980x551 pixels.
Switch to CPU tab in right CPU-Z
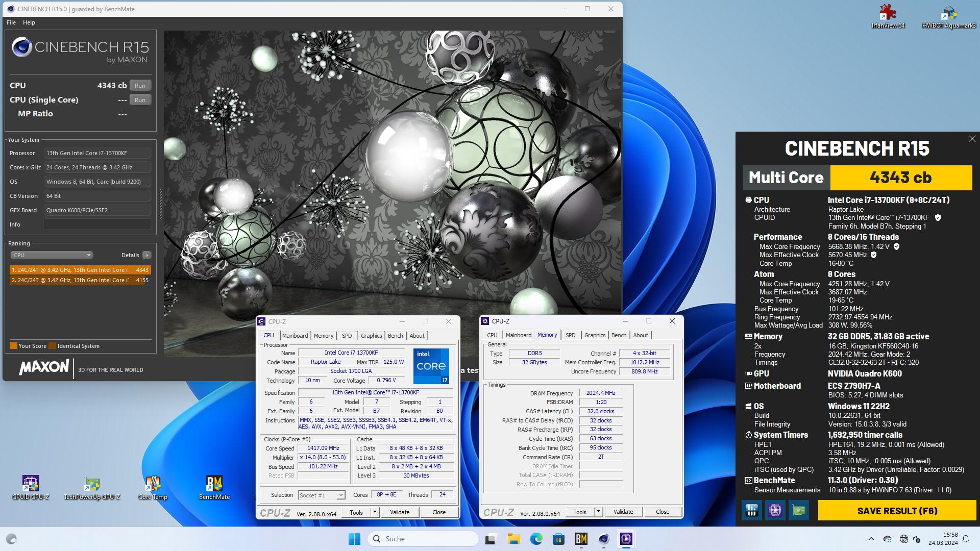click(492, 335)
